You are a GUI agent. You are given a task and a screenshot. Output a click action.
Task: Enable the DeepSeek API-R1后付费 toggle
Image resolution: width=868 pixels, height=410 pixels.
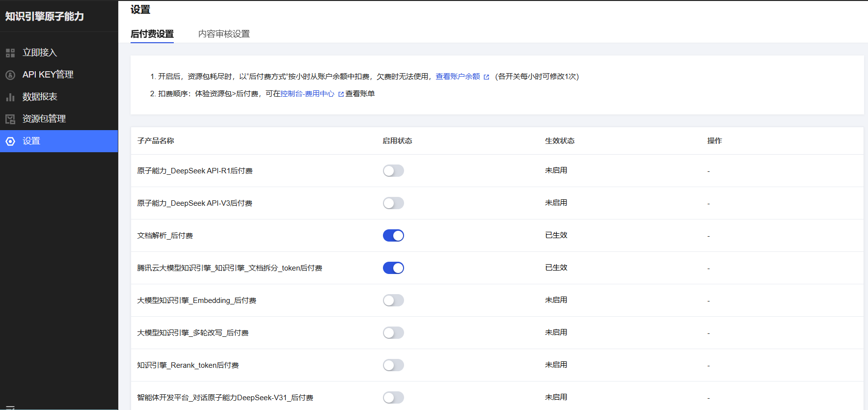coord(393,171)
